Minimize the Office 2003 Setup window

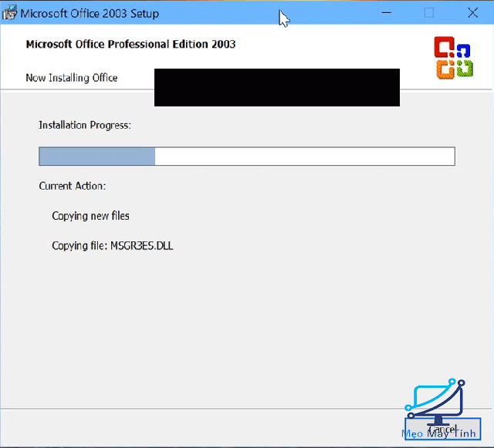pos(386,13)
